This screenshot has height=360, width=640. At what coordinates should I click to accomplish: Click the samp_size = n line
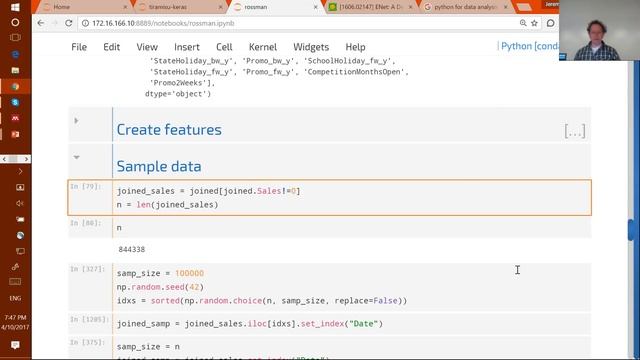click(148, 347)
